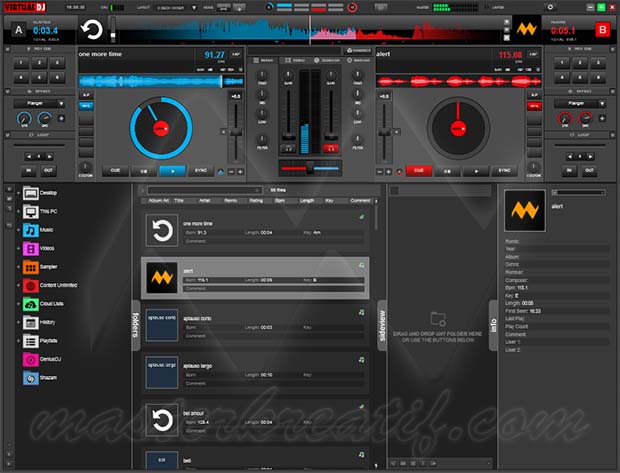Click right deck red CUE button
The height and width of the screenshot is (473, 620).
tap(419, 171)
